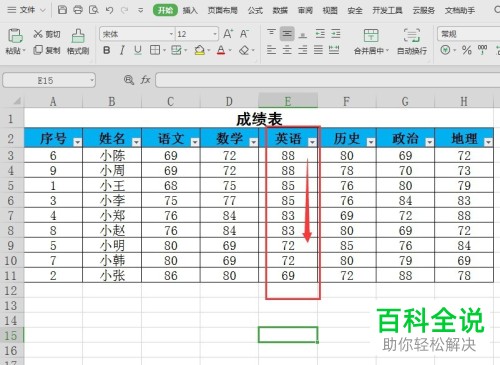The height and width of the screenshot is (365, 500).
Task: Align text left icon
Action: click(271, 50)
